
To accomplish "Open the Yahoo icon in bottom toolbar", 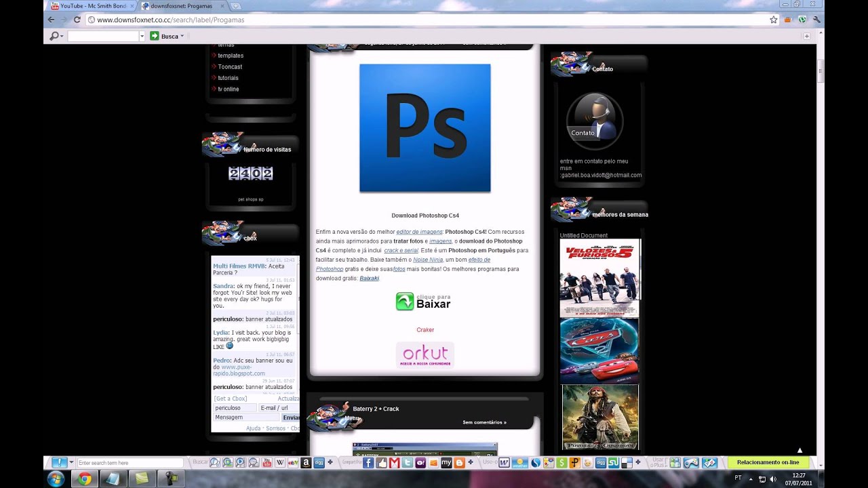I will click(420, 463).
